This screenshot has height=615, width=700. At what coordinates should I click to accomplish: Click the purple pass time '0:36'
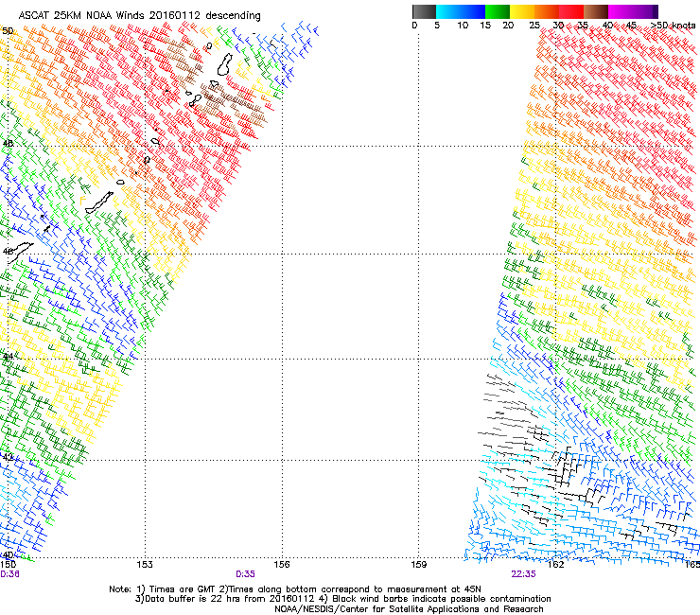coord(9,574)
